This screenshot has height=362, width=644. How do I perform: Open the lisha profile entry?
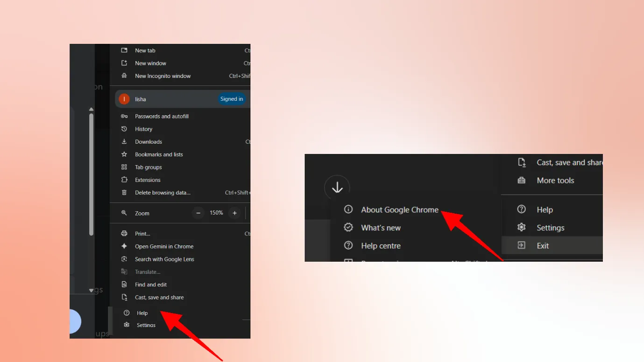183,99
